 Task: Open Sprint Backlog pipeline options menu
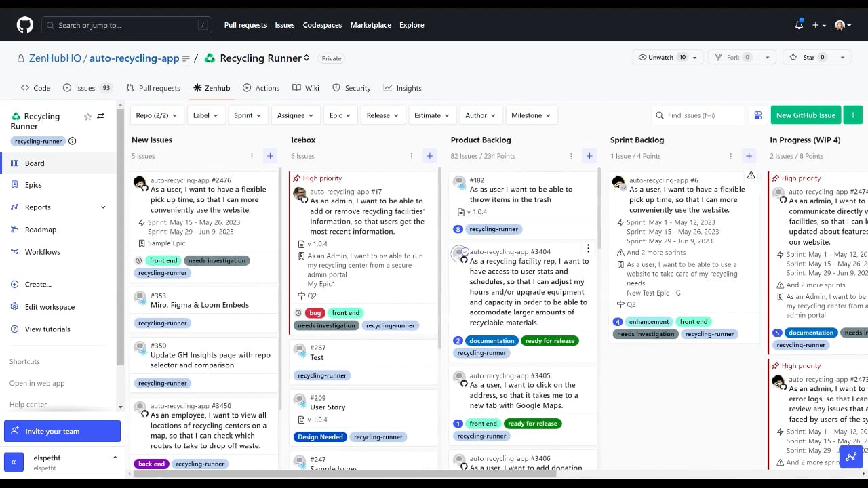[x=730, y=156]
